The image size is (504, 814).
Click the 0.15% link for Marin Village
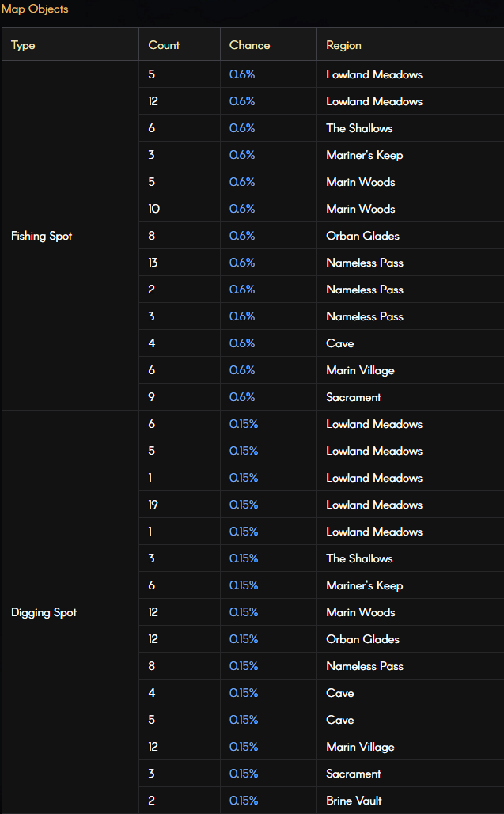244,747
